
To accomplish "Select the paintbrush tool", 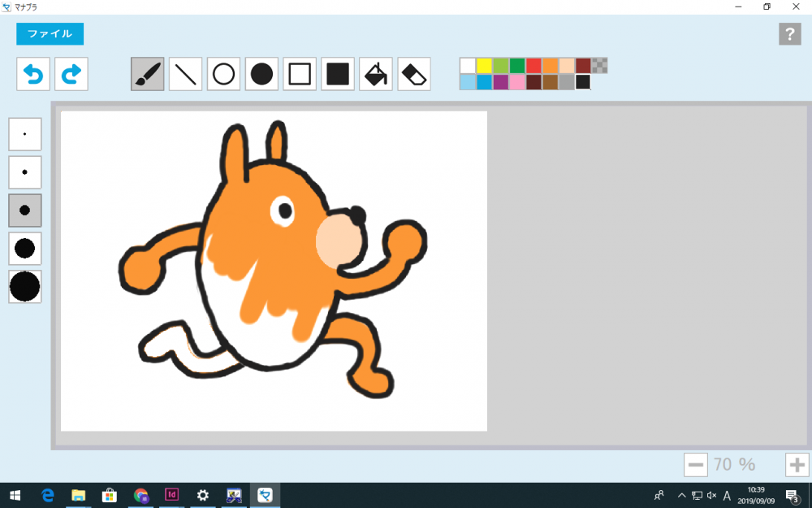I will (148, 74).
